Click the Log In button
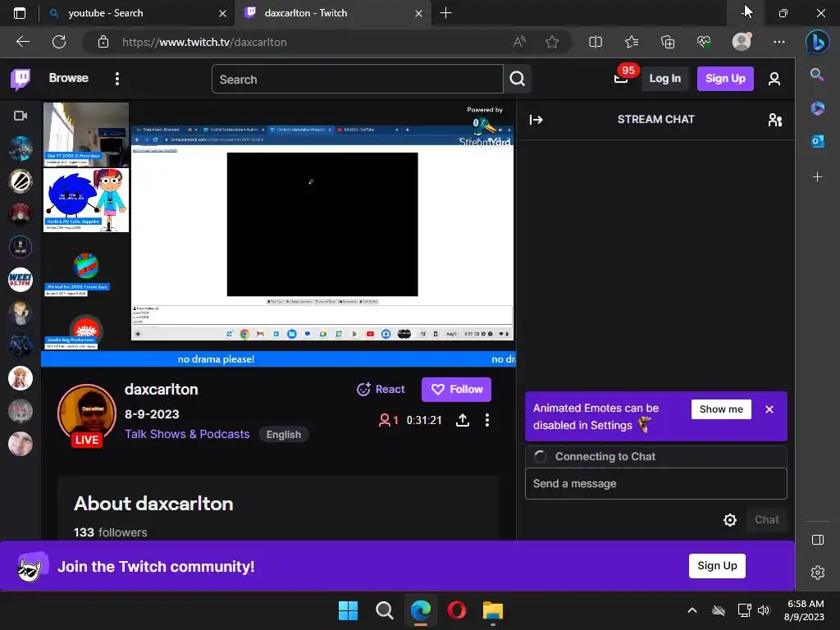The height and width of the screenshot is (630, 840). tap(664, 79)
